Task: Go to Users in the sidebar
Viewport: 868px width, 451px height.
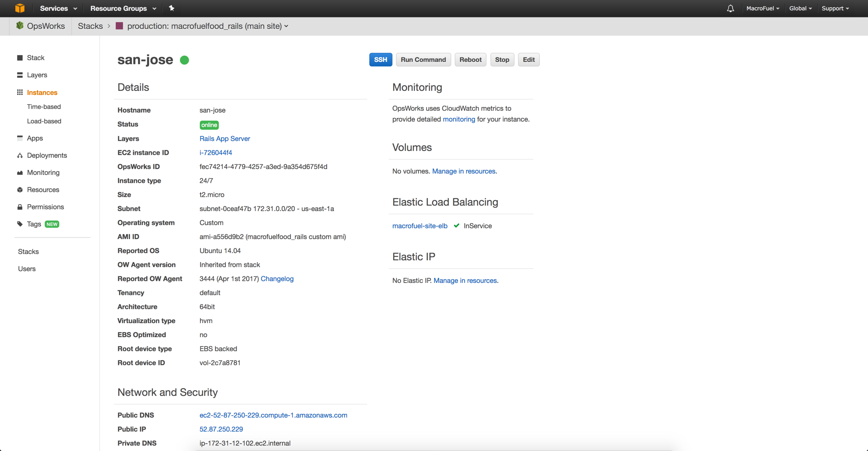Action: click(x=27, y=269)
